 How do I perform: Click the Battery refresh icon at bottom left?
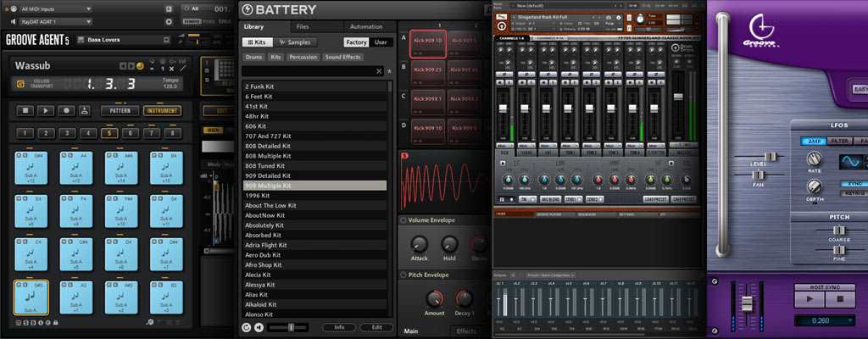[246, 327]
